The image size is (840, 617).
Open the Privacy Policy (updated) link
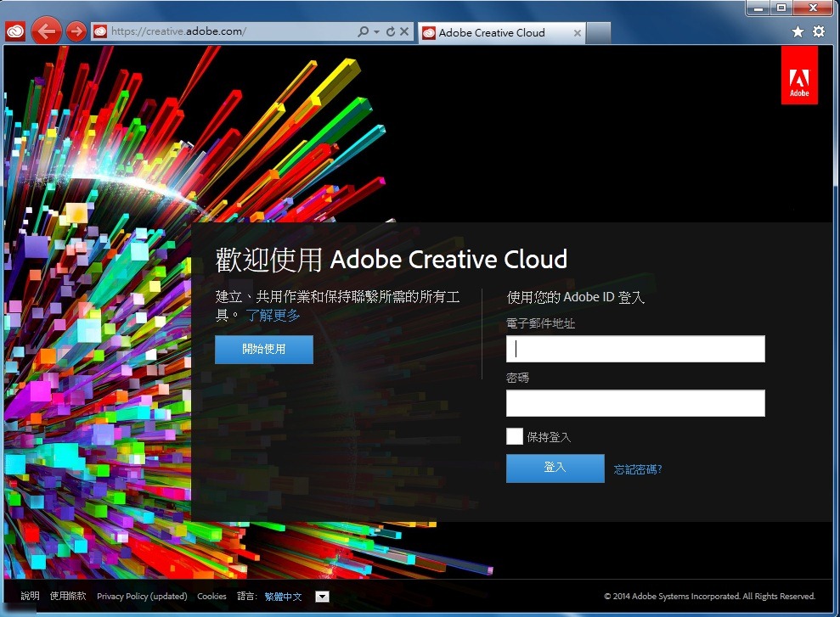click(x=142, y=596)
